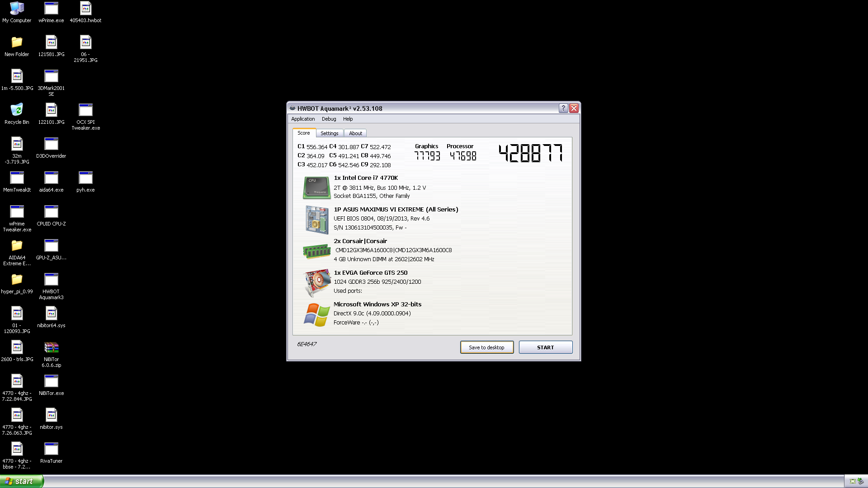Launch wPrime Tweaker.exe icon
The width and height of the screenshot is (868, 488).
pyautogui.click(x=17, y=218)
